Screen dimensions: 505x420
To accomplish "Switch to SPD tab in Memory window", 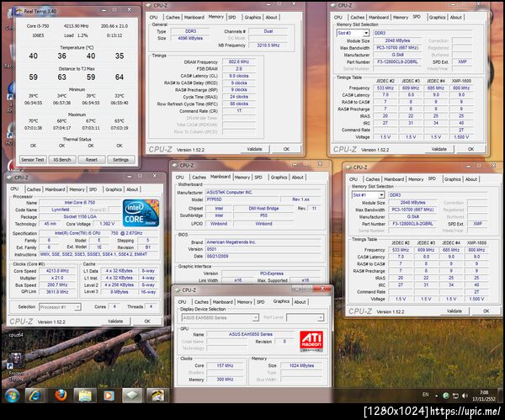I will (x=232, y=18).
